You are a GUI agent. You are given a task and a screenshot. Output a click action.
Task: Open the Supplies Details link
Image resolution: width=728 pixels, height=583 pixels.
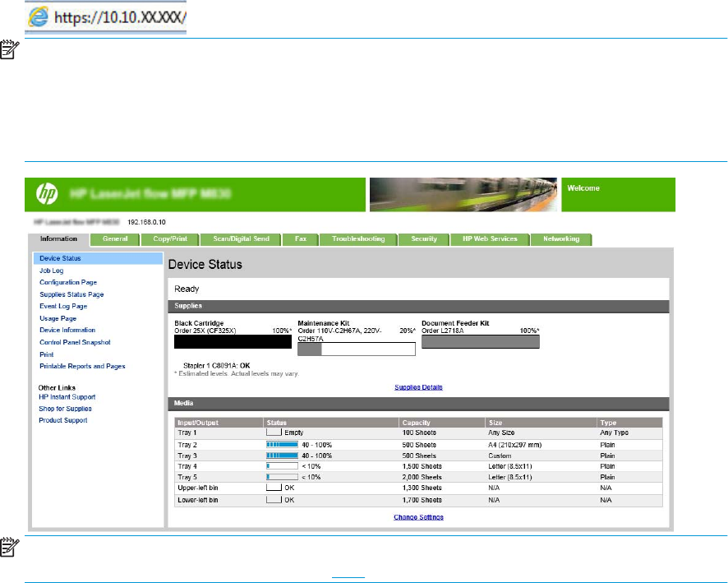pyautogui.click(x=419, y=386)
